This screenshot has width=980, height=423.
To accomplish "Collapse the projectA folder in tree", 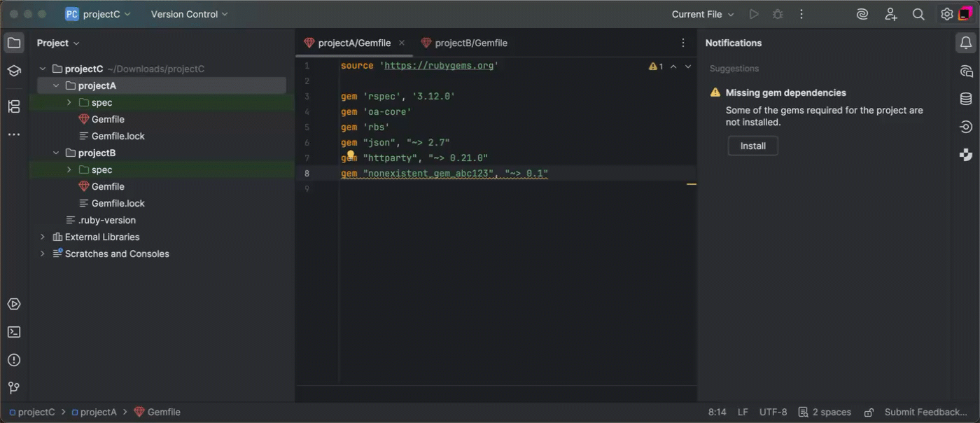I will coord(56,85).
